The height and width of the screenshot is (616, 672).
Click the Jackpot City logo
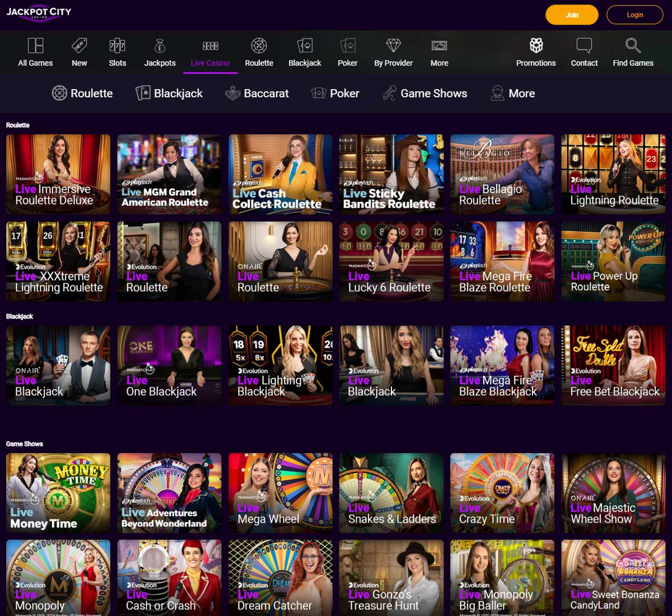[38, 13]
